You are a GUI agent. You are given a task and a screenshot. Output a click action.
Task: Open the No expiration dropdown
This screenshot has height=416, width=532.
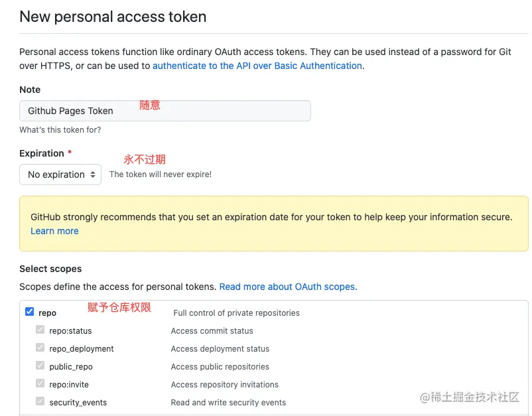[x=60, y=174]
